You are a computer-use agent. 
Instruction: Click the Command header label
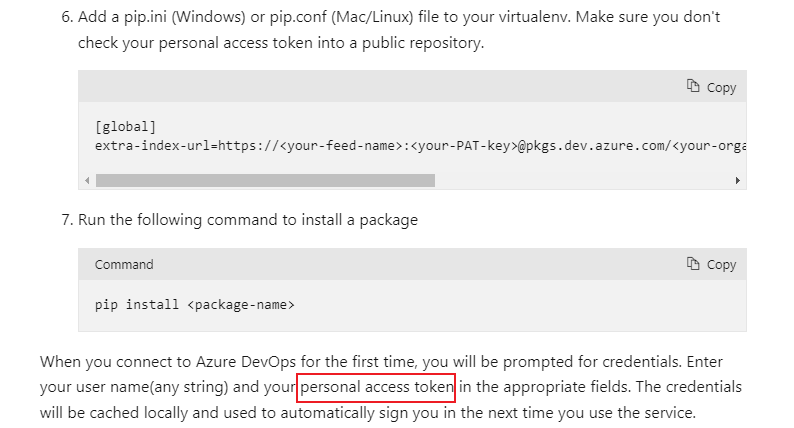124,265
